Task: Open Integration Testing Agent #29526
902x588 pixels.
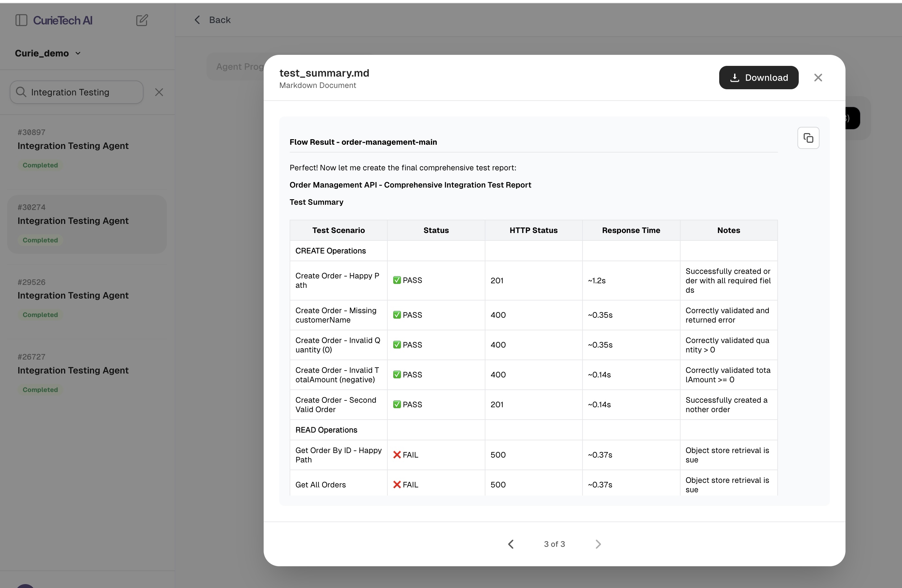Action: [x=73, y=296]
